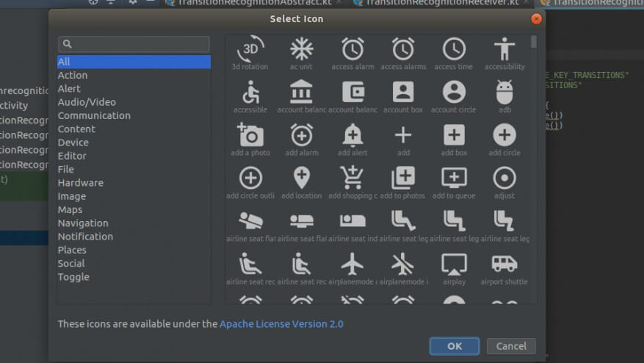Choose the account balance wallet icon
Screen dimensions: 644x363
pyautogui.click(x=353, y=92)
